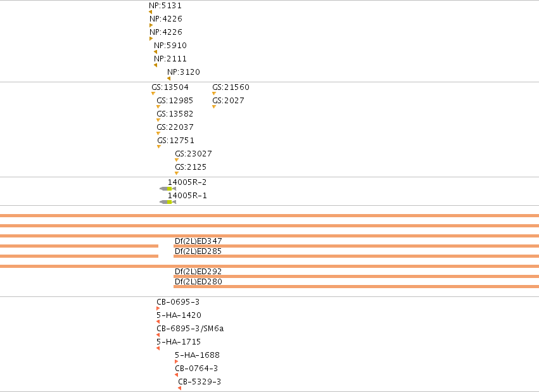The width and height of the screenshot is (539, 392).
Task: Click the orange bar right of Df(2L)ED292 label
Action: click(x=356, y=276)
